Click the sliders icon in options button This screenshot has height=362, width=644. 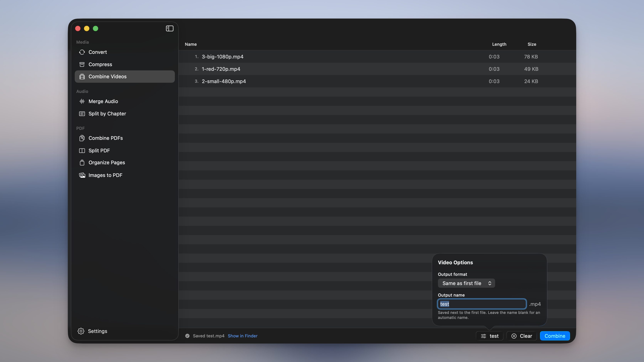[484, 336]
